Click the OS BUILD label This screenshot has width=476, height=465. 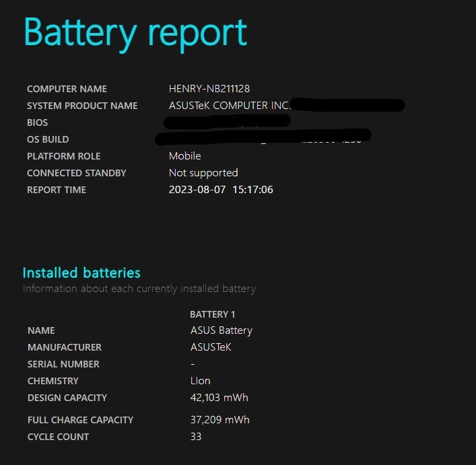[48, 139]
